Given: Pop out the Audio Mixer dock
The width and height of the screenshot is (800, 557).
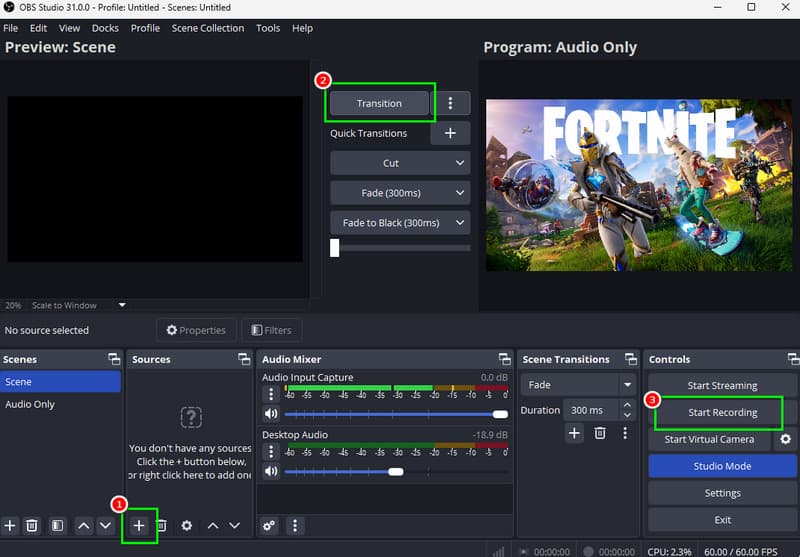Looking at the screenshot, I should (505, 359).
